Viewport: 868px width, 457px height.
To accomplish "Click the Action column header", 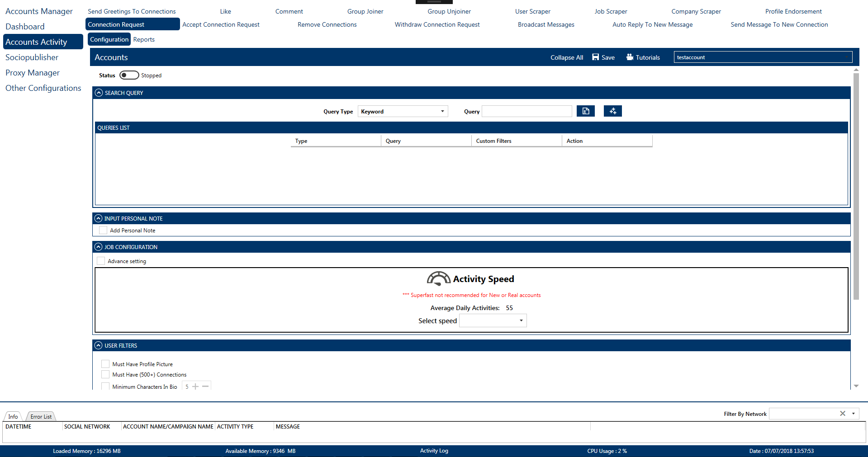I will click(x=607, y=141).
